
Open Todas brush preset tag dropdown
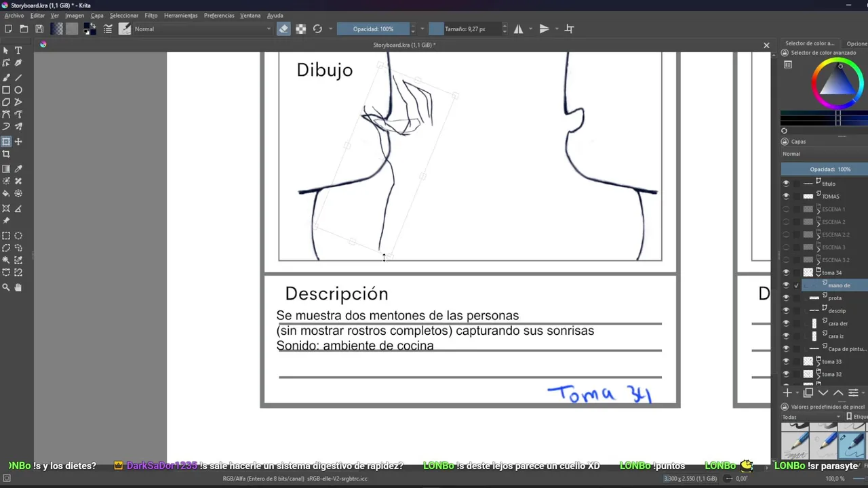pyautogui.click(x=812, y=417)
